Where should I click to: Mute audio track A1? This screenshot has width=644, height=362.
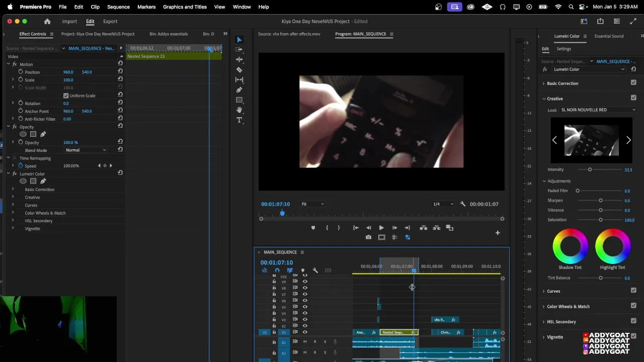[x=305, y=342]
